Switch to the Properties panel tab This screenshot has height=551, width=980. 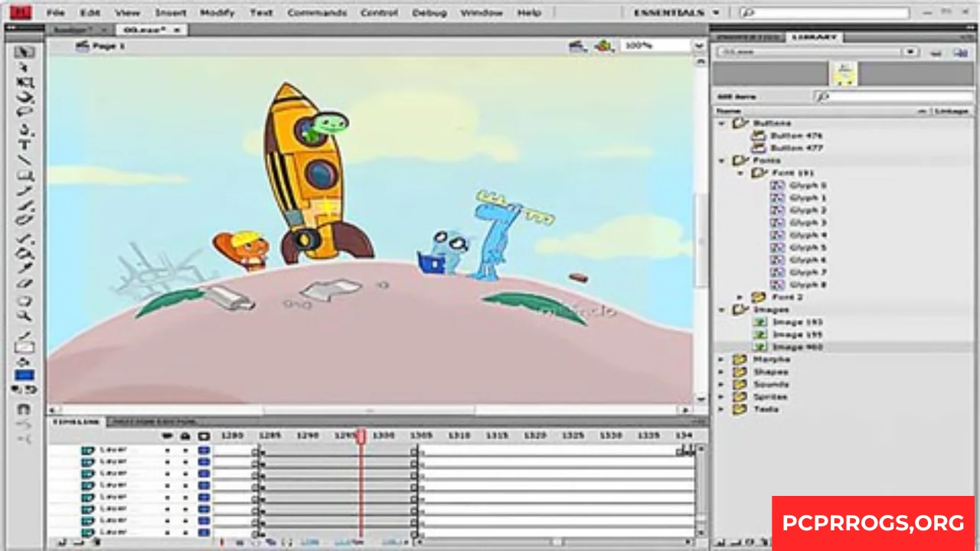coord(749,37)
